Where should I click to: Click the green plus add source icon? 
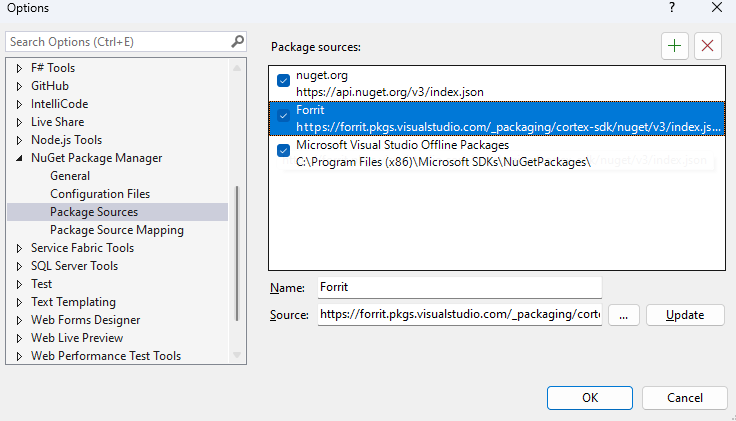[x=675, y=46]
